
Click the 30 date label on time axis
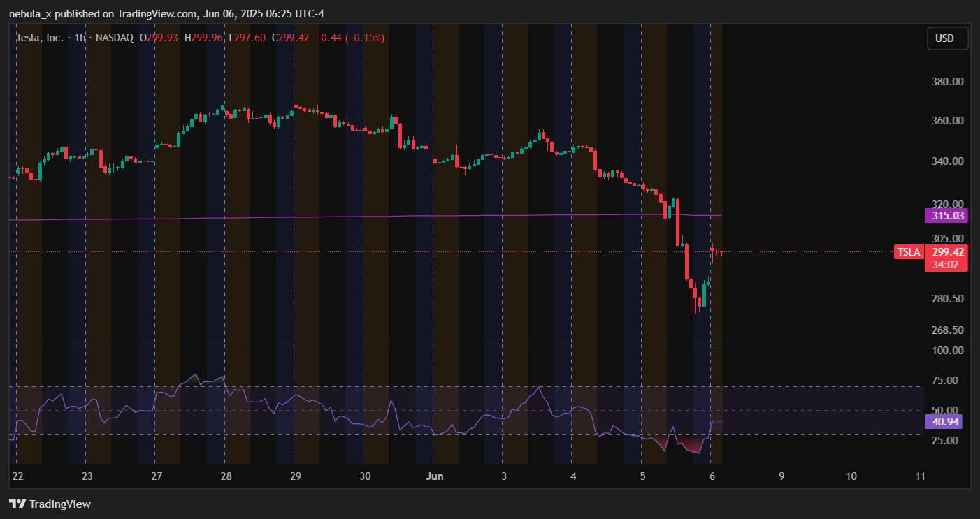pos(365,476)
